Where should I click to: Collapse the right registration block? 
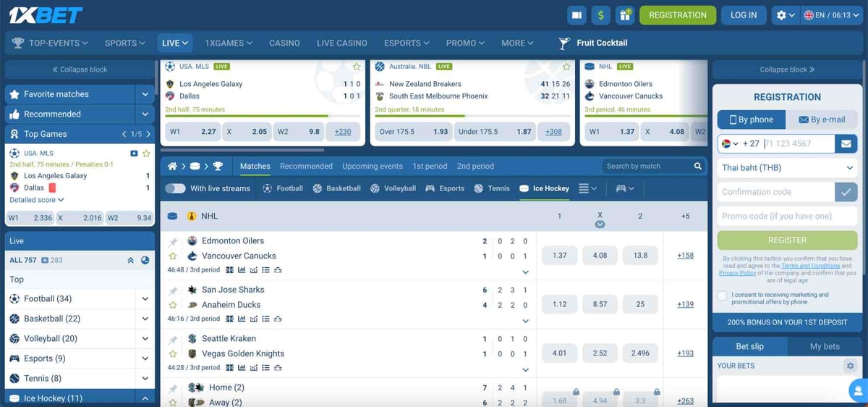pyautogui.click(x=787, y=70)
